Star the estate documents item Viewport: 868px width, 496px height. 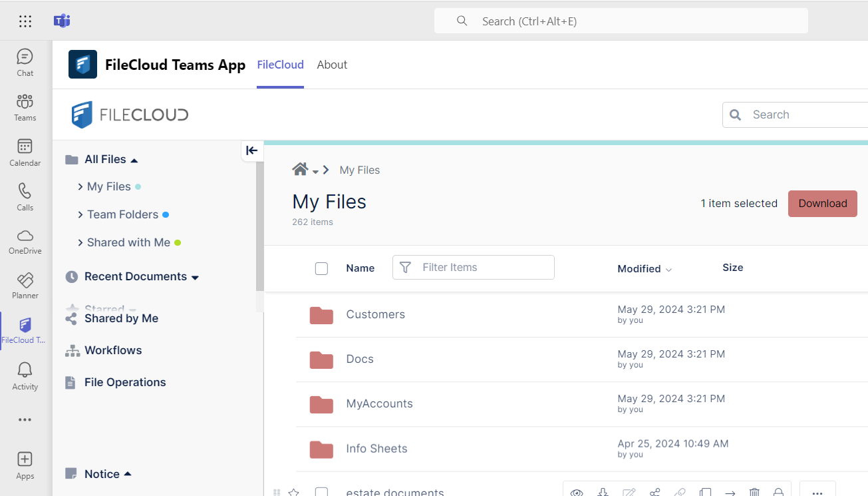(x=293, y=492)
